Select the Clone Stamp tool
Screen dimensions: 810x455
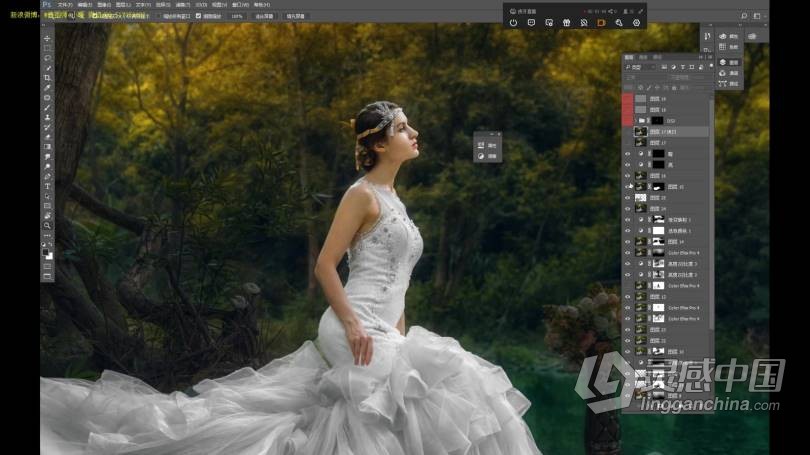[47, 117]
